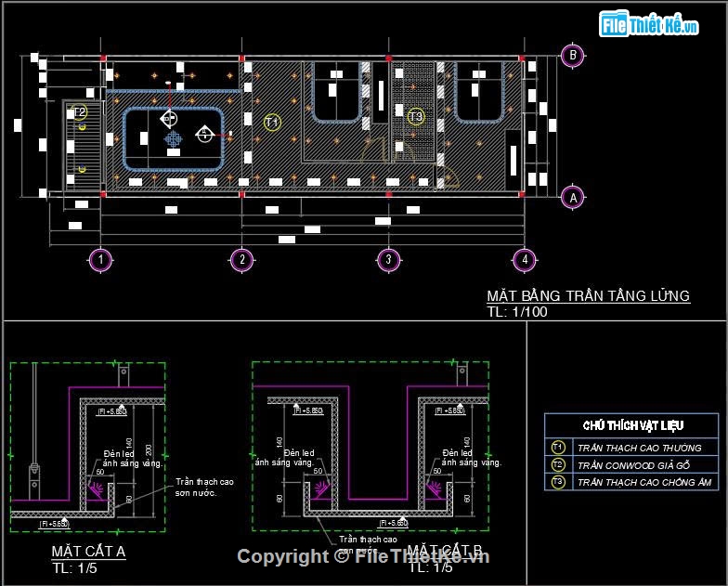Select grid axis bubble B
Screen dimensions: 728x586
click(573, 56)
